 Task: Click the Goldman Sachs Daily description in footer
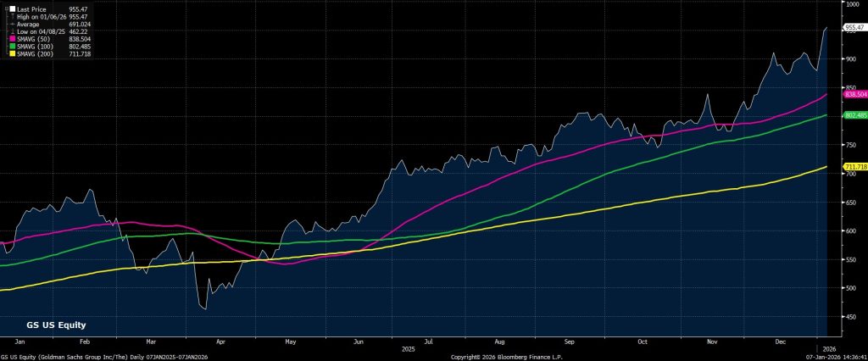point(105,357)
